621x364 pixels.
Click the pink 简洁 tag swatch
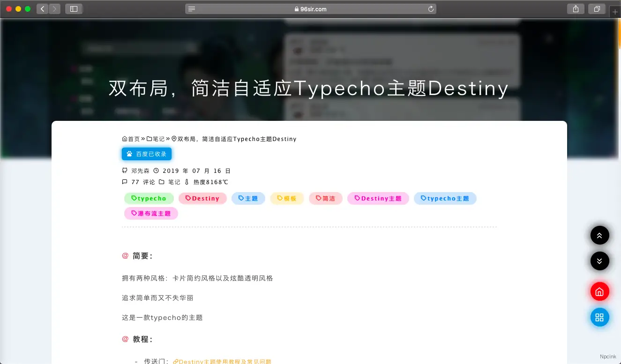325,198
